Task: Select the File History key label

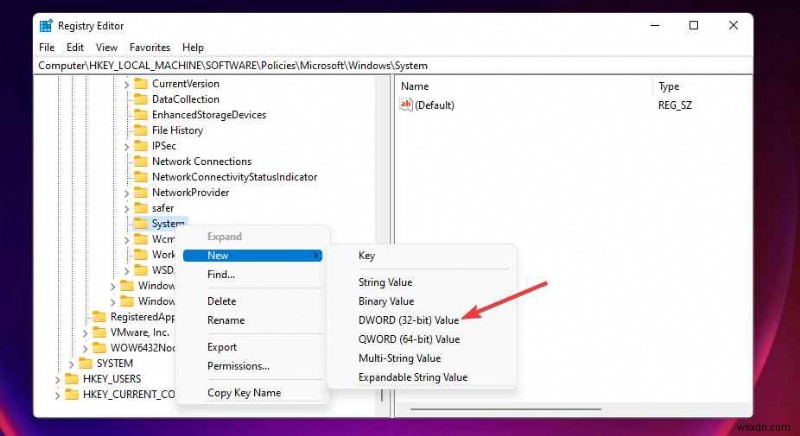Action: click(x=177, y=131)
